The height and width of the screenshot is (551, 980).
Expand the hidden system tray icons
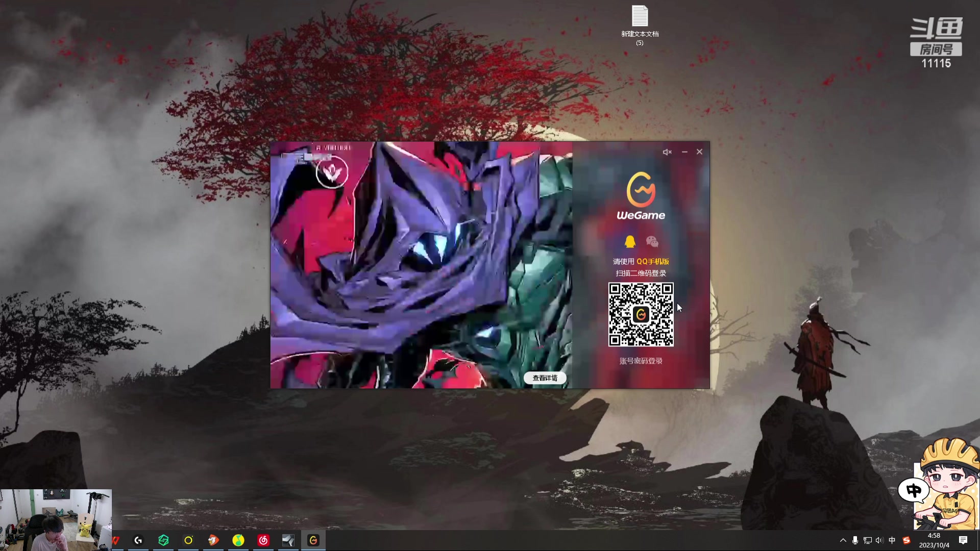pyautogui.click(x=843, y=540)
